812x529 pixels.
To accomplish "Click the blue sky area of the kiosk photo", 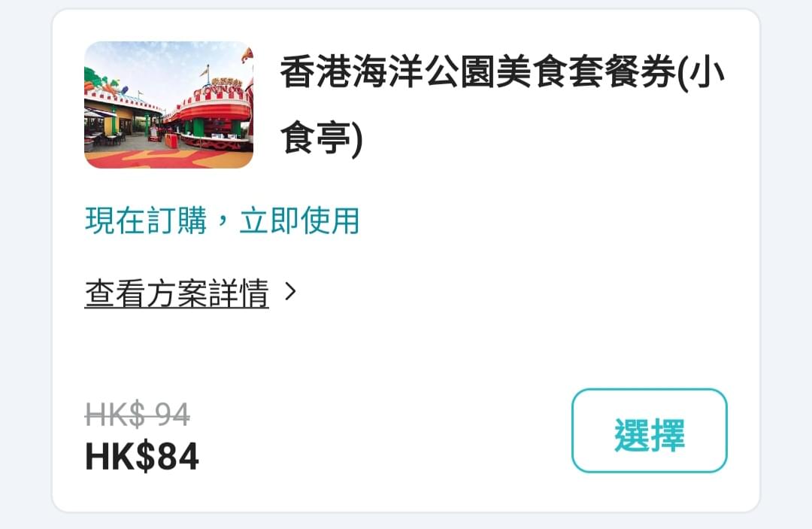I will [156, 62].
